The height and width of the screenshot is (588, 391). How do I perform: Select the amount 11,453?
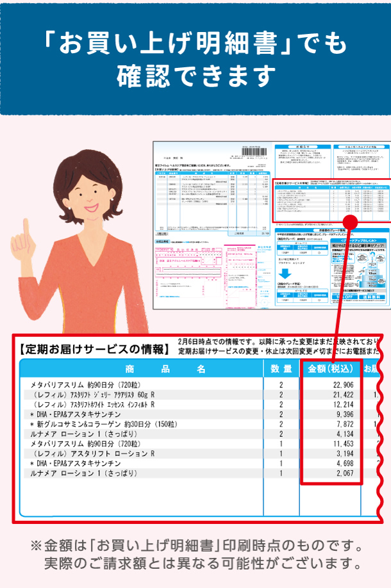pyautogui.click(x=344, y=444)
